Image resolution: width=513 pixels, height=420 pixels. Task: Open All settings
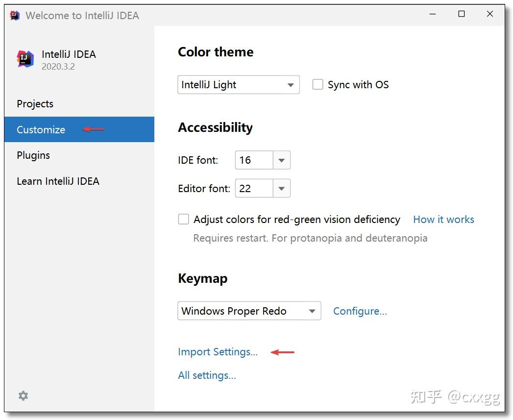pos(207,375)
